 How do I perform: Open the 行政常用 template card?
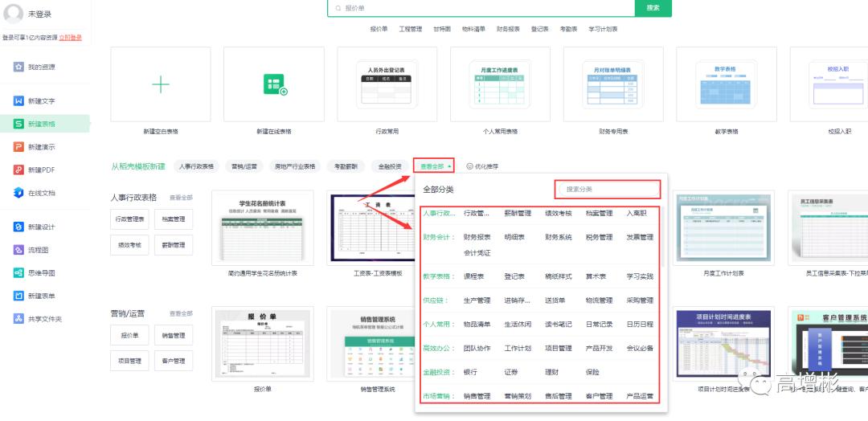tap(387, 84)
